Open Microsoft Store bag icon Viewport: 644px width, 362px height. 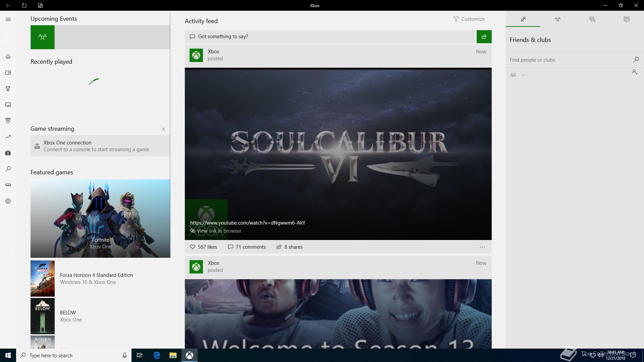click(x=8, y=153)
